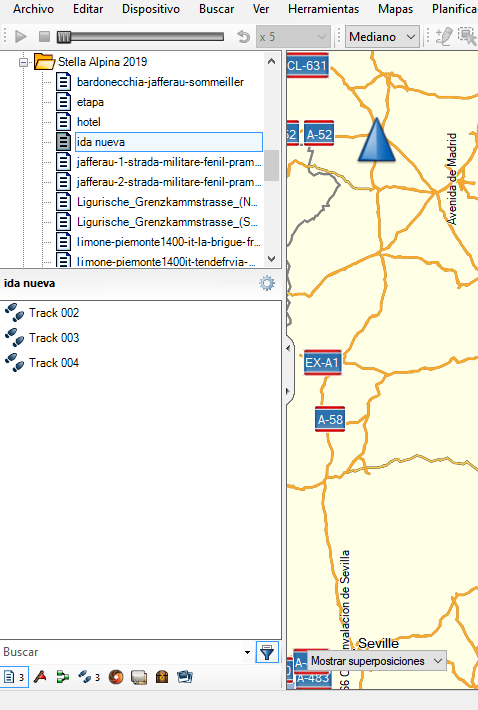Select Track 002 in the list

[54, 313]
